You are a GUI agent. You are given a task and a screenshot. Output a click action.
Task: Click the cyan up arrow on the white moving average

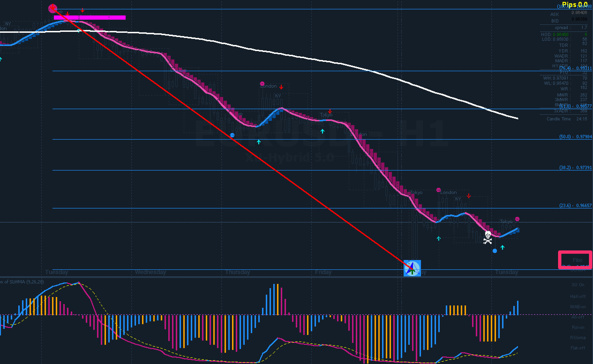coord(79,31)
